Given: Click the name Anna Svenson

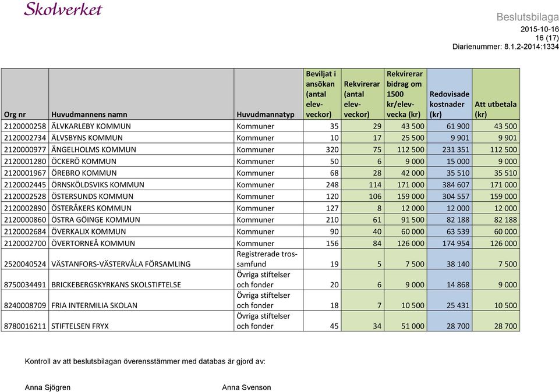Looking at the screenshot, I should pos(246,387).
